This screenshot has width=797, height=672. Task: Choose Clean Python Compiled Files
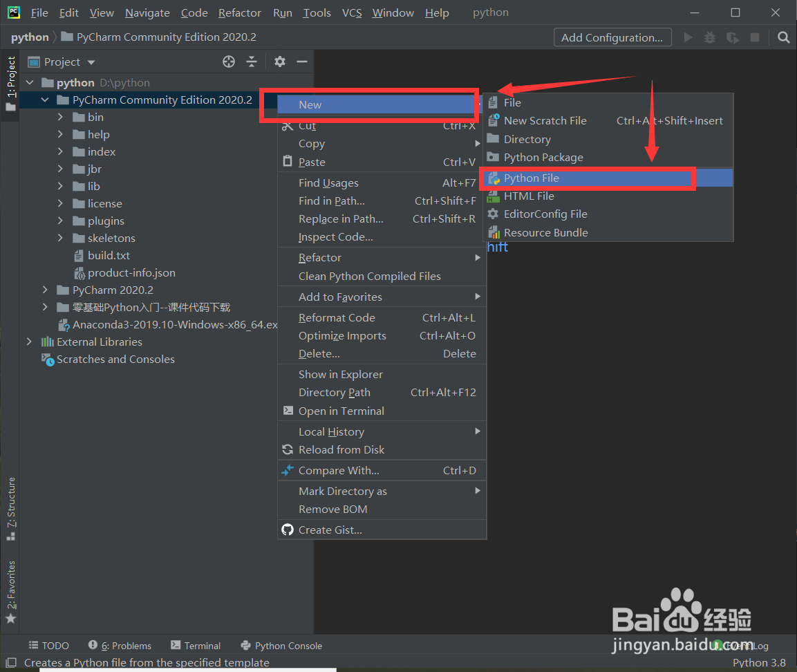(382, 276)
